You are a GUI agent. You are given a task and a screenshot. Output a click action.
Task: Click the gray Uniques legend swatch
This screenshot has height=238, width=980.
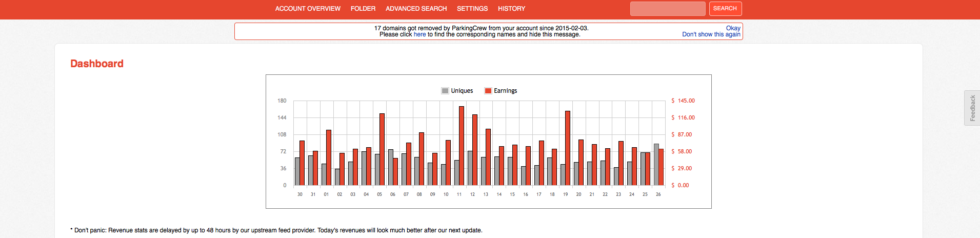(x=445, y=91)
